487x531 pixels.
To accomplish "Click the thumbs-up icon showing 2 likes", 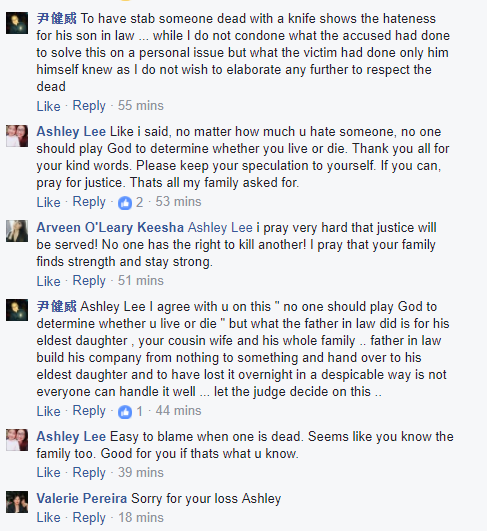I will pyautogui.click(x=125, y=203).
